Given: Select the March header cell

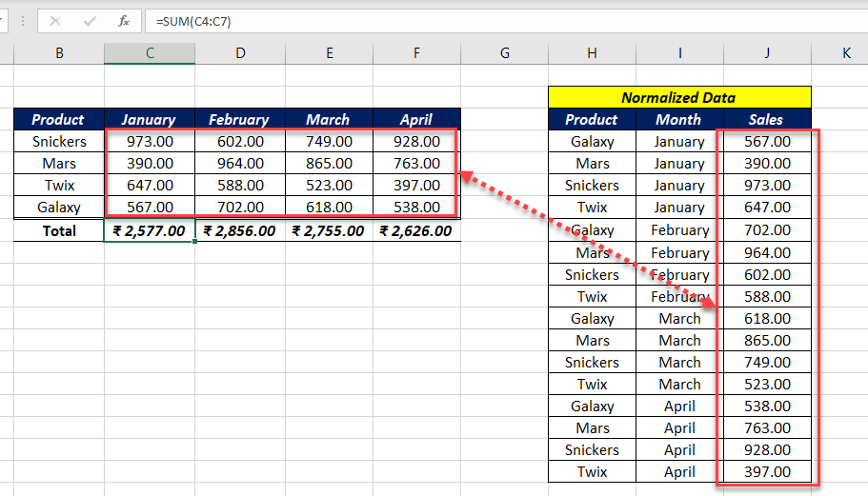Looking at the screenshot, I should [x=330, y=119].
